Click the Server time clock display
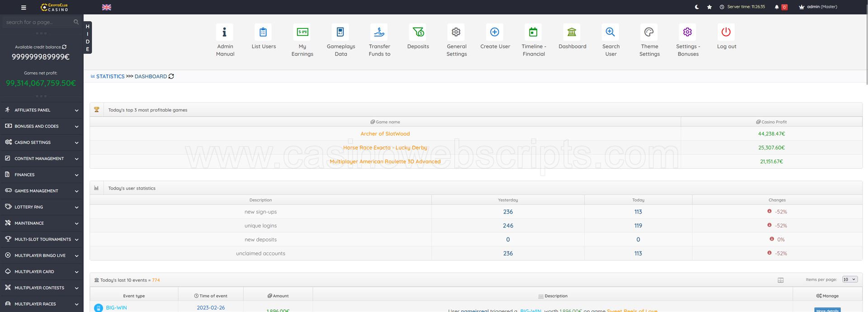This screenshot has width=868, height=312. pyautogui.click(x=742, y=7)
